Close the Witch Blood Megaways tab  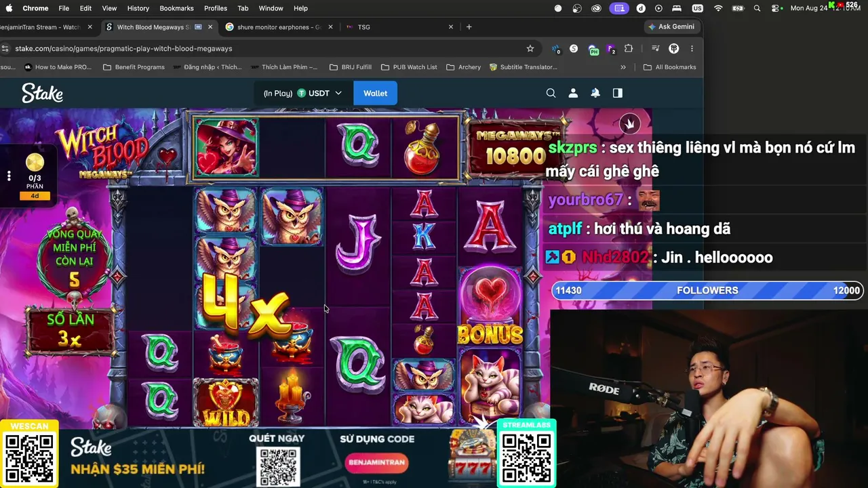[x=210, y=27]
